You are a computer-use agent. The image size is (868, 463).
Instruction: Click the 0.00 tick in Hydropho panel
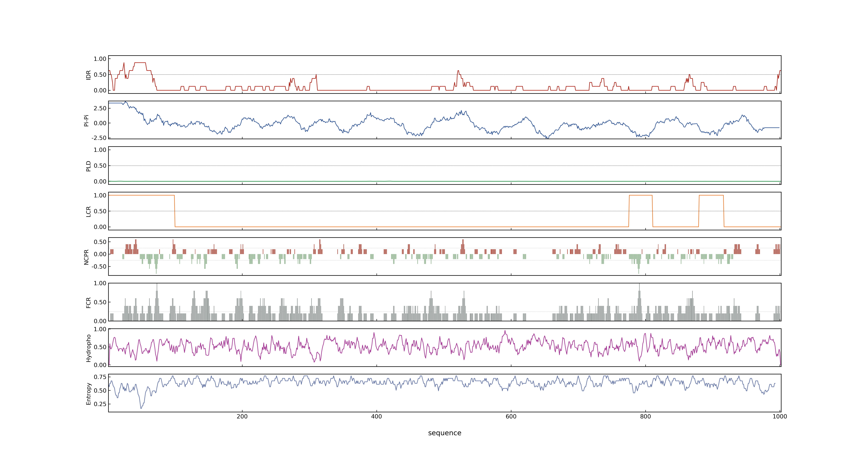[100, 365]
